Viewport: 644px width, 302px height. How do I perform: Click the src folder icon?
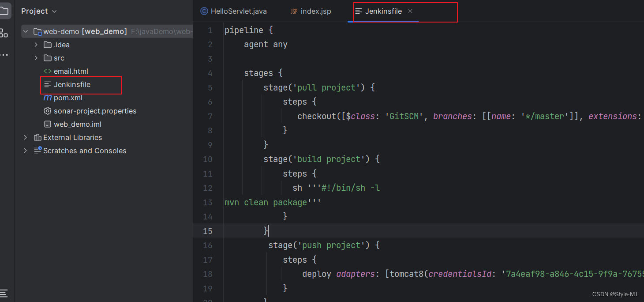[48, 58]
